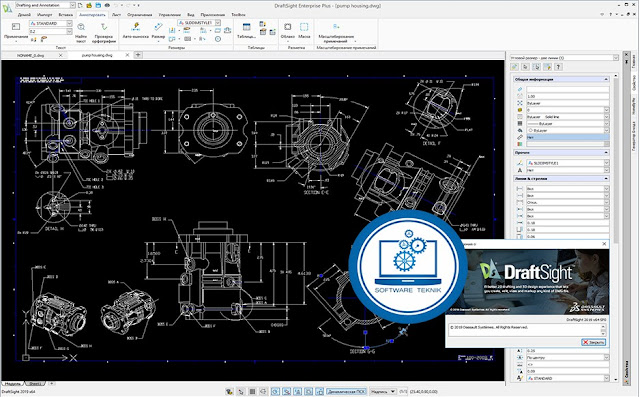
Task: Toggle the ortho status bar button
Action: tap(263, 392)
